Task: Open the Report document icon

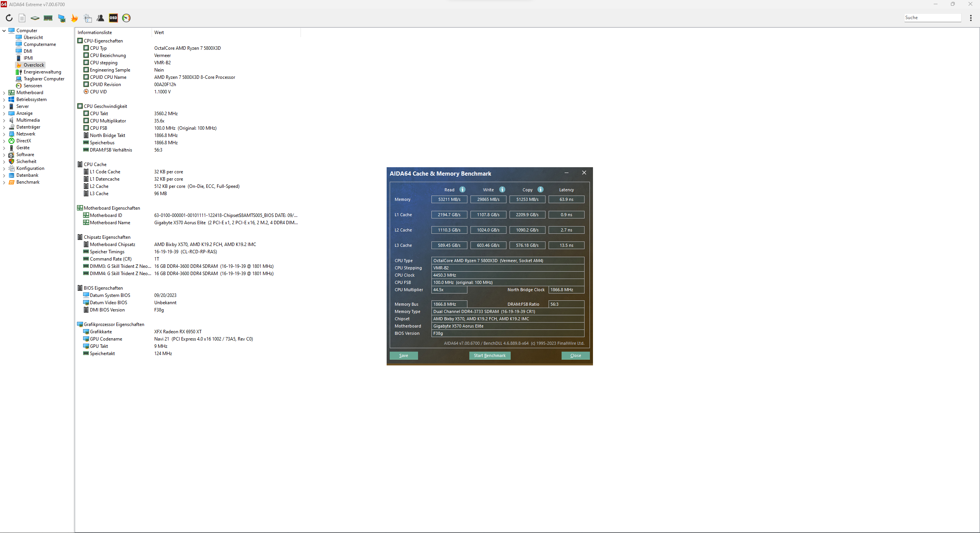Action: tap(22, 18)
